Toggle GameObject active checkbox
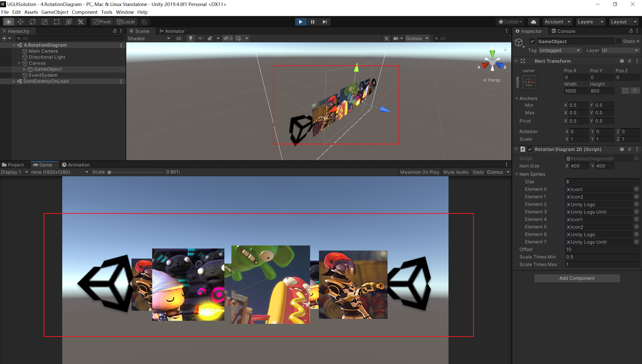 coord(532,41)
